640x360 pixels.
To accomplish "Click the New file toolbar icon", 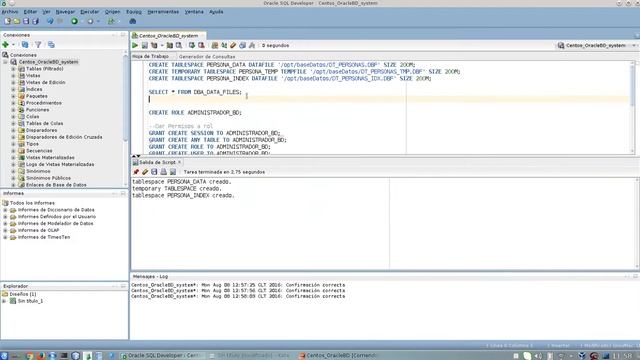I will click(7, 21).
